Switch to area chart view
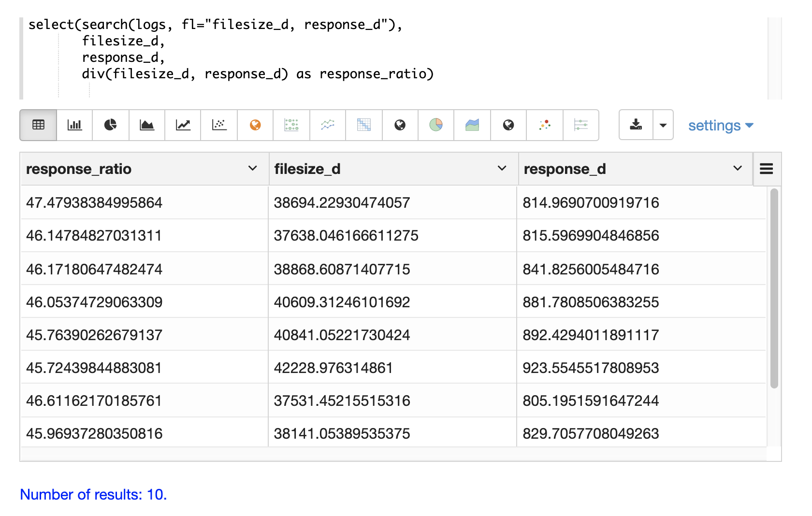The image size is (812, 516). click(147, 125)
